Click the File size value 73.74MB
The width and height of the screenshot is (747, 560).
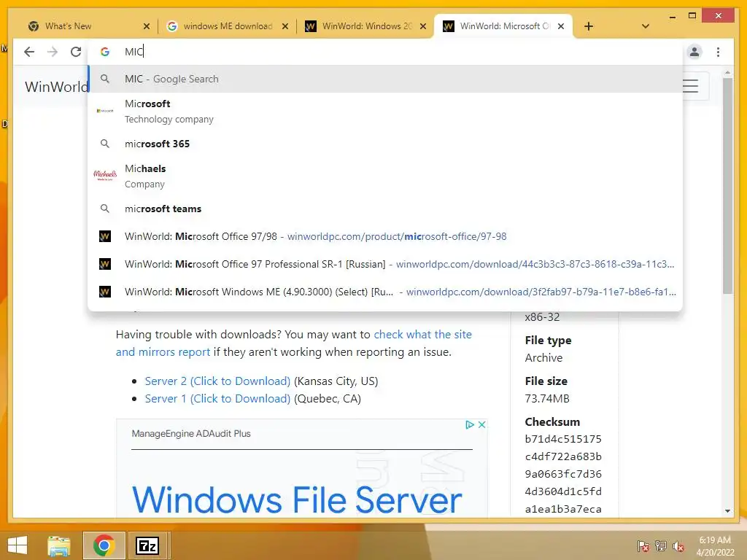(547, 399)
